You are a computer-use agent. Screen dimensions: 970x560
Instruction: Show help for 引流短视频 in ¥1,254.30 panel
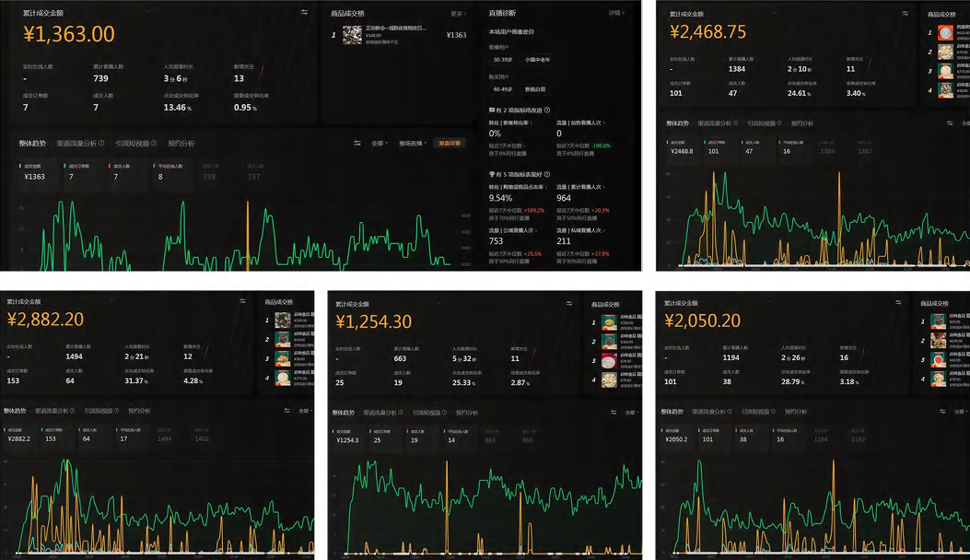click(x=445, y=412)
